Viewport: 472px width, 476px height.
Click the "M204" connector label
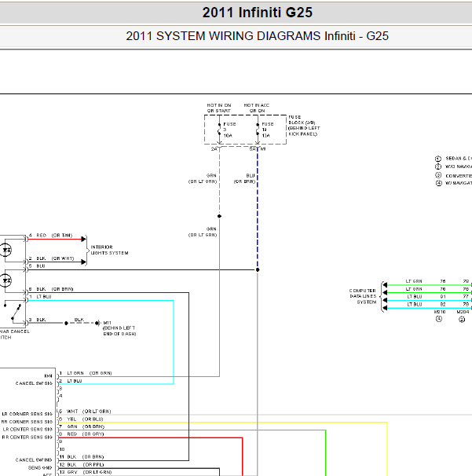[x=463, y=312]
